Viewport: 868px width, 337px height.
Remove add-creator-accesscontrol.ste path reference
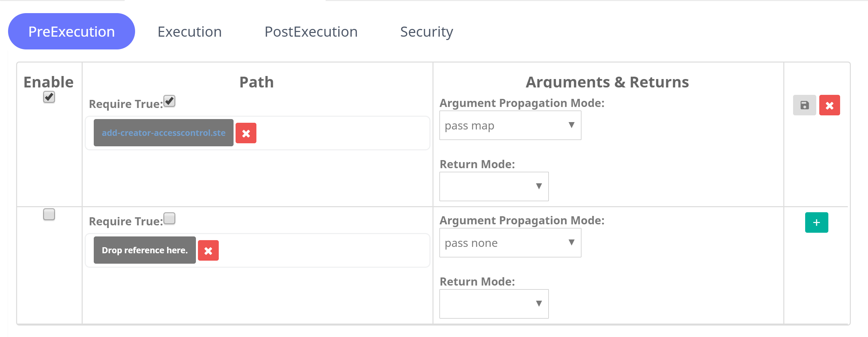pyautogui.click(x=246, y=133)
